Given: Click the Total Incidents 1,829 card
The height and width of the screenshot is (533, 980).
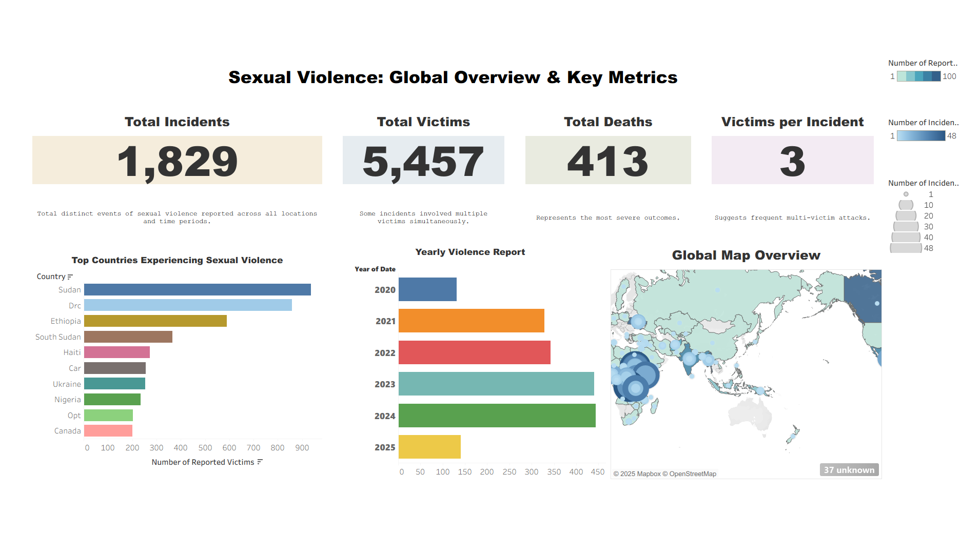Looking at the screenshot, I should [177, 160].
